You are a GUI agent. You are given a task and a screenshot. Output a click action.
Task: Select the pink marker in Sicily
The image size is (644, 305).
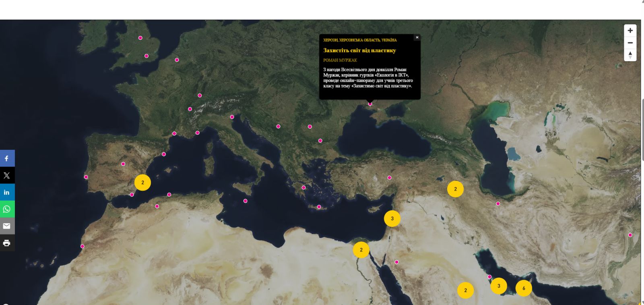tap(245, 201)
